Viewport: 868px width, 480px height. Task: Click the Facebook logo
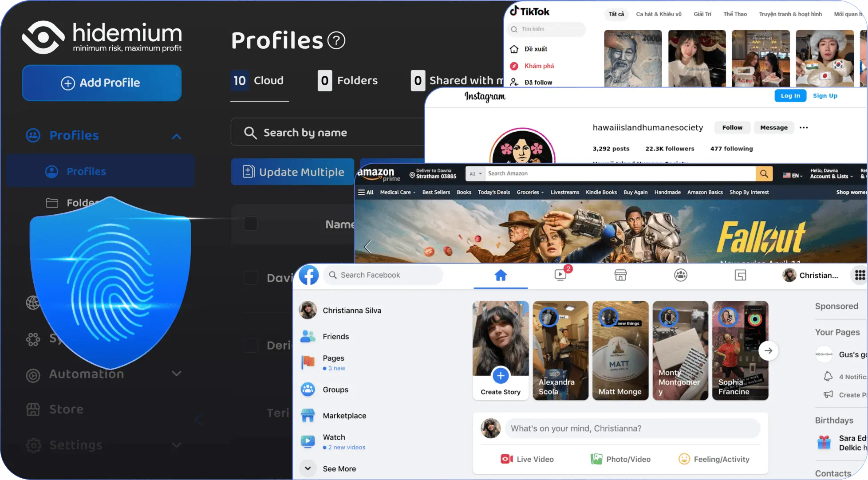pos(309,275)
